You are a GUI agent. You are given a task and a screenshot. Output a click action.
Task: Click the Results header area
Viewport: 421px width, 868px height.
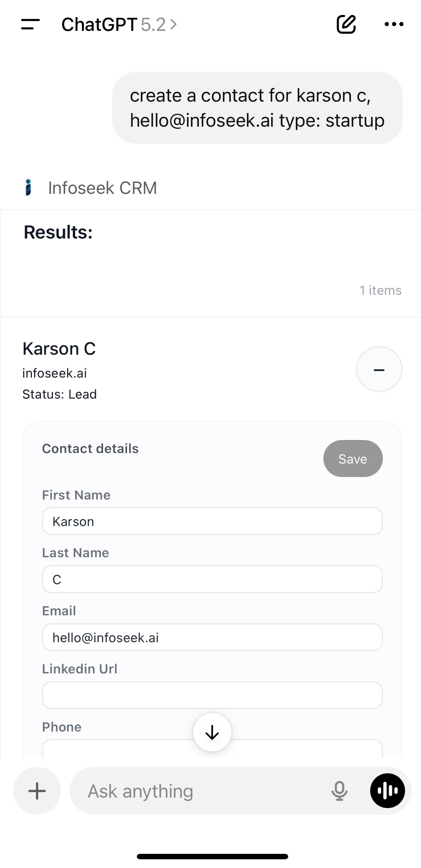[57, 232]
